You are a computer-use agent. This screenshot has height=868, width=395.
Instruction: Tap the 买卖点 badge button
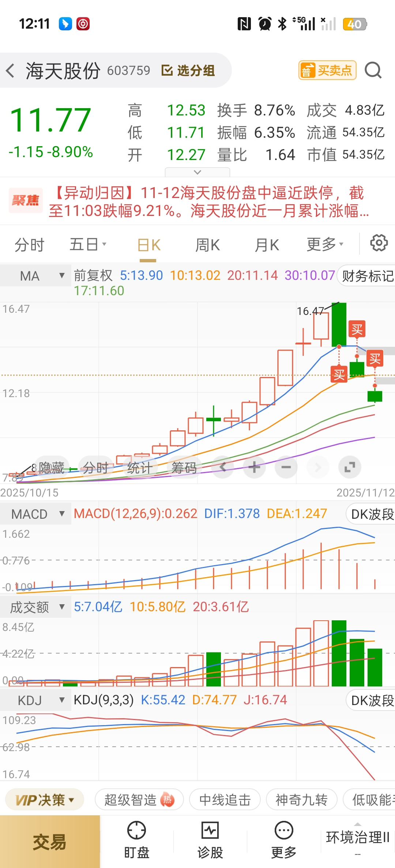point(327,70)
